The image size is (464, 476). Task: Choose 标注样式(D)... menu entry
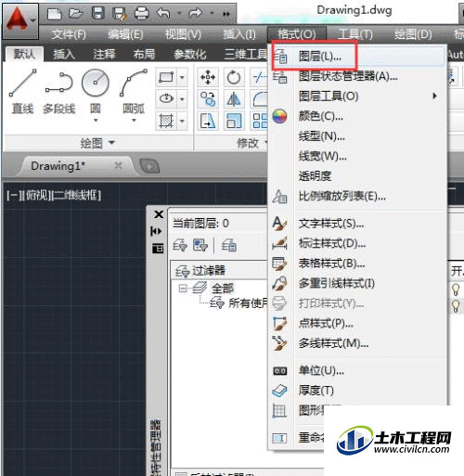(357, 243)
